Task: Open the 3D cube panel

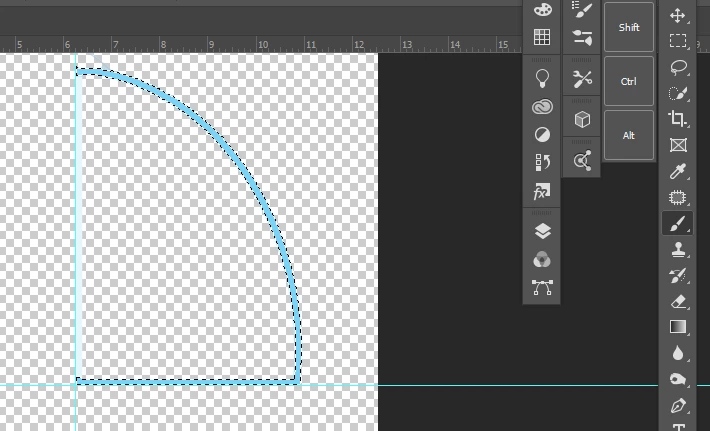Action: tap(582, 120)
